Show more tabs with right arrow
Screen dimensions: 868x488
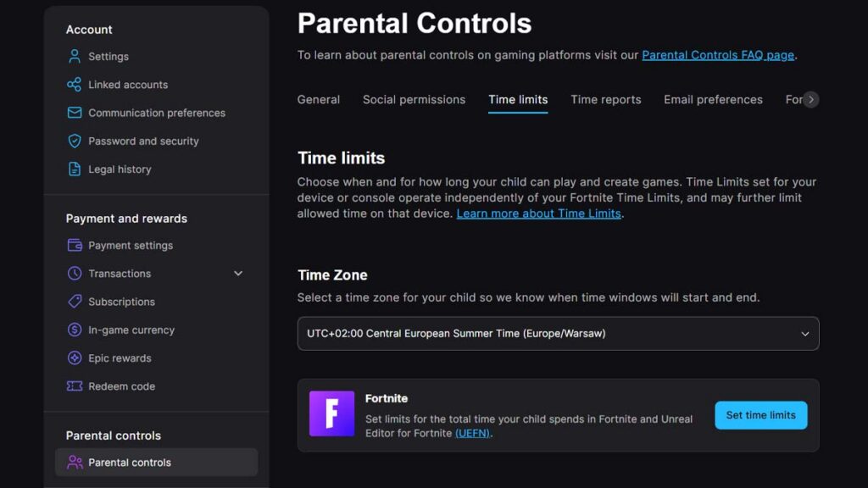[811, 100]
